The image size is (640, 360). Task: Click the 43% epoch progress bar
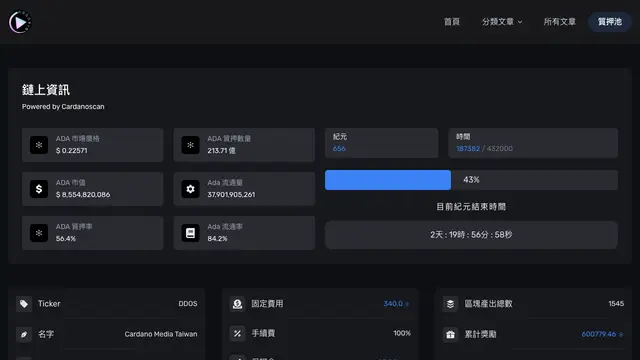coord(471,180)
